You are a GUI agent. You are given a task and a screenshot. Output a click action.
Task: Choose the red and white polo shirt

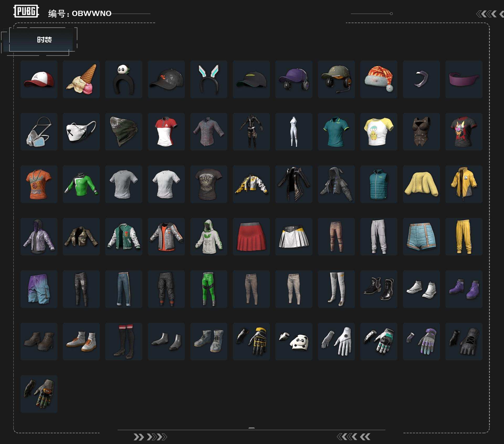point(166,132)
